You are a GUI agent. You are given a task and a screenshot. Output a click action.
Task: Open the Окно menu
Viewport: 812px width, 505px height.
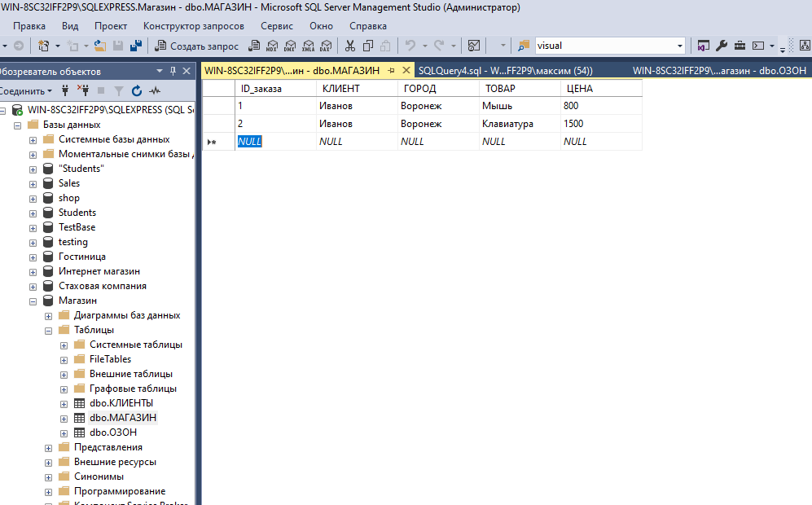(321, 26)
